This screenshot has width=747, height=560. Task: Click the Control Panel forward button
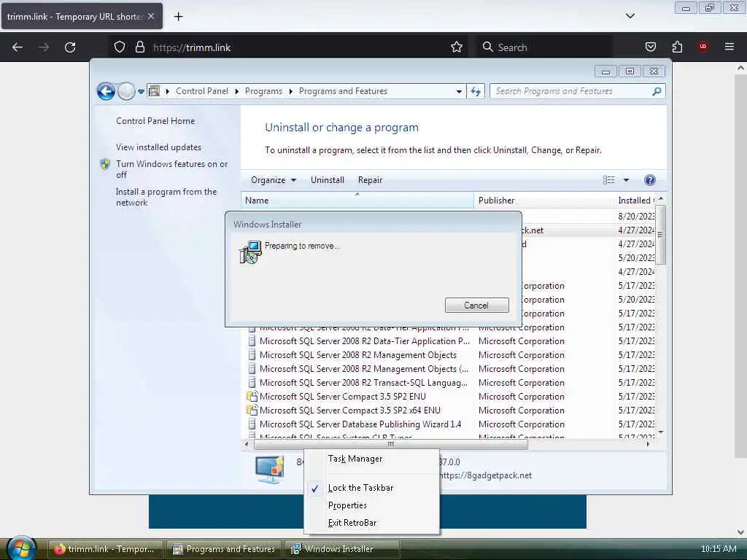(126, 91)
